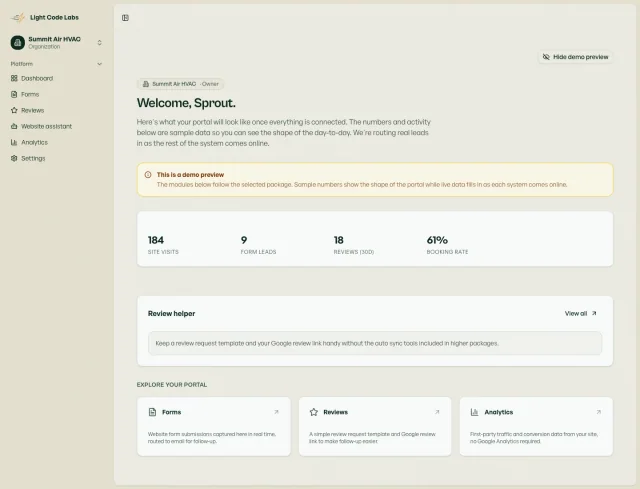Viewport: 640px width, 489px height.
Task: Click the arrow on the Forms card
Action: (x=276, y=412)
